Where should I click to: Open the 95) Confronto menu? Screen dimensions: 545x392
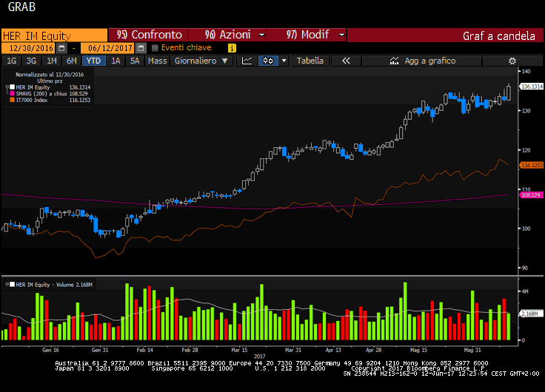pos(149,35)
